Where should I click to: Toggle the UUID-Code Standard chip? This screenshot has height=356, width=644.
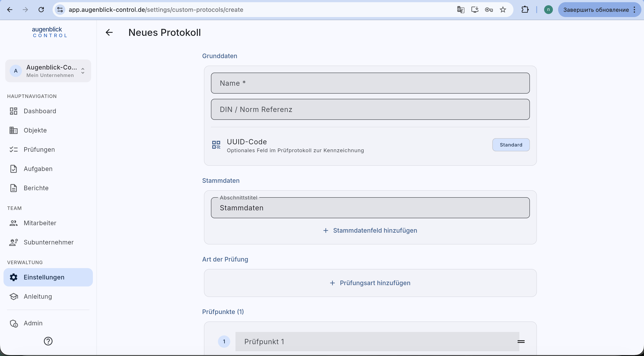tap(511, 145)
